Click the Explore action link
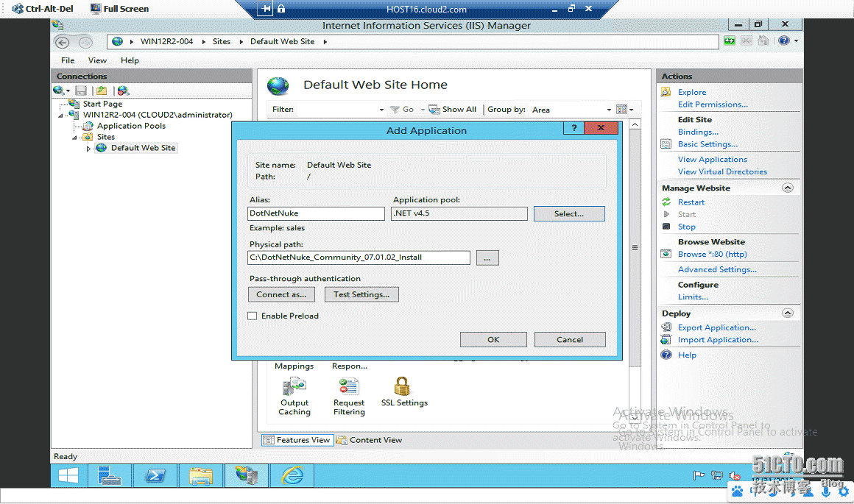This screenshot has height=504, width=854. (x=692, y=93)
